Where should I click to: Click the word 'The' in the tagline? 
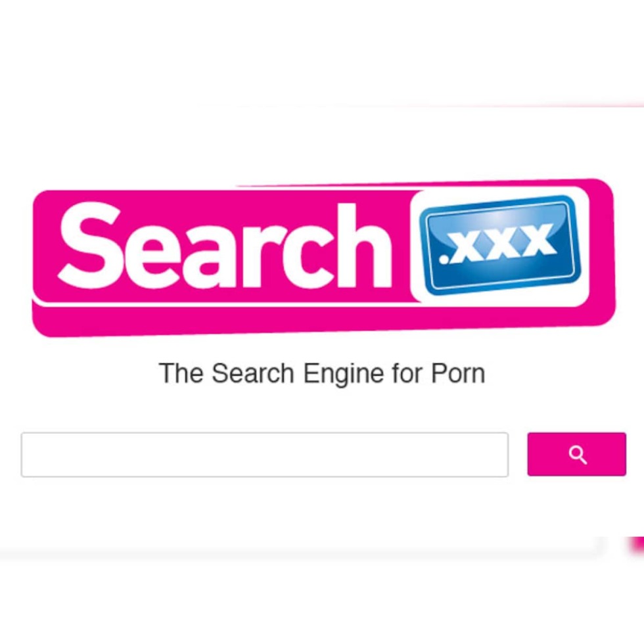[x=181, y=373]
